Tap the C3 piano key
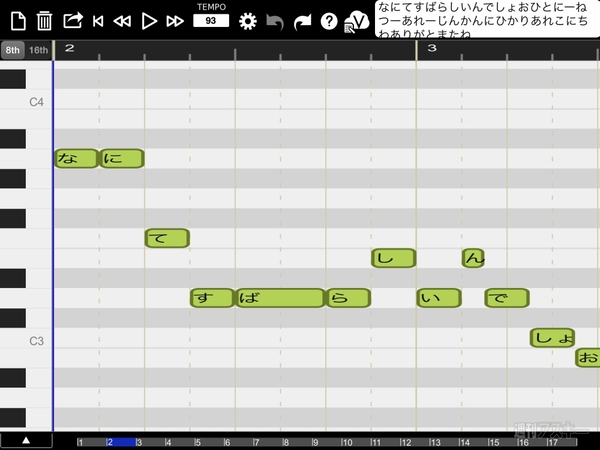600x450 pixels. pyautogui.click(x=26, y=338)
